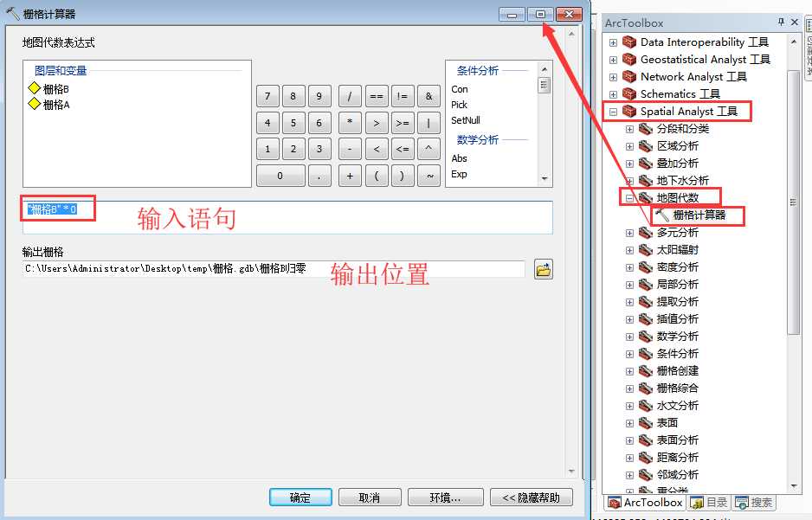This screenshot has width=812, height=520.
Task: Click the 水文分析 toolset icon
Action: pos(645,406)
